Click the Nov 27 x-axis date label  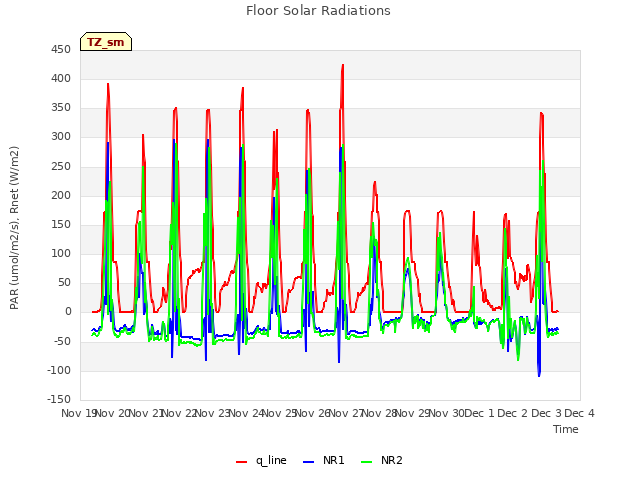(346, 413)
